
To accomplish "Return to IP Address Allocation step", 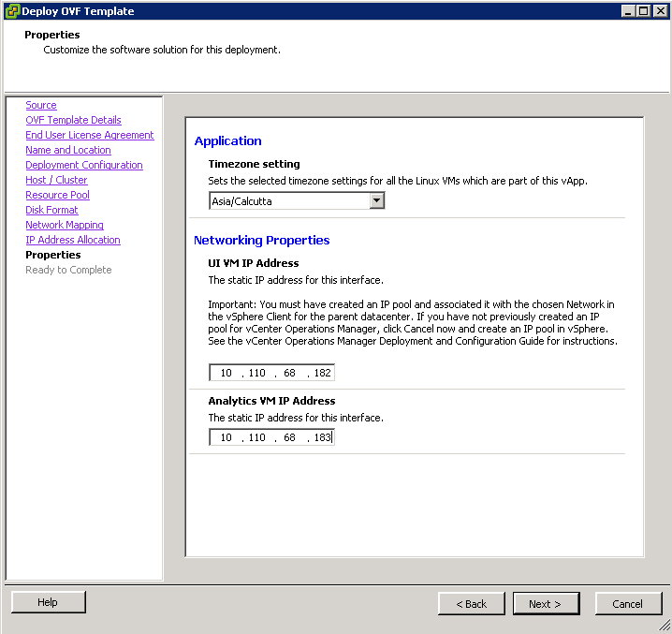I will coord(73,240).
